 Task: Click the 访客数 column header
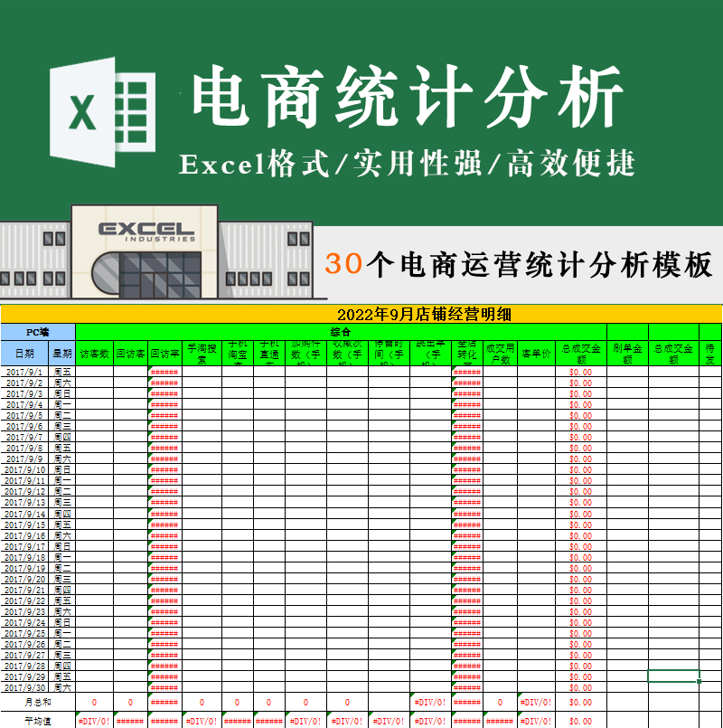(x=95, y=354)
